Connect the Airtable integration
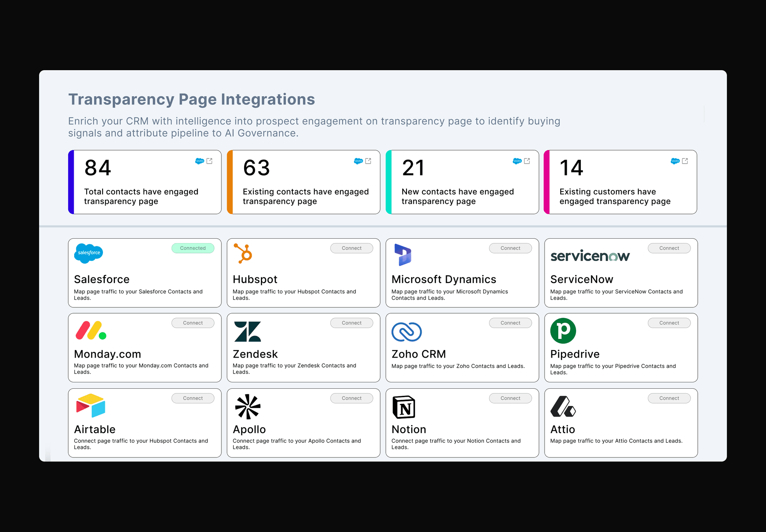This screenshot has width=766, height=532. (x=193, y=398)
